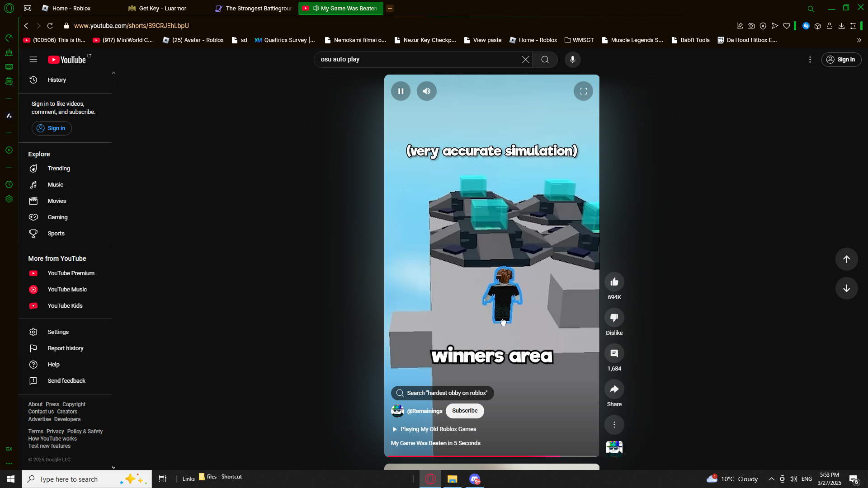Image resolution: width=868 pixels, height=488 pixels.
Task: Pause the Shorts video
Action: point(401,91)
